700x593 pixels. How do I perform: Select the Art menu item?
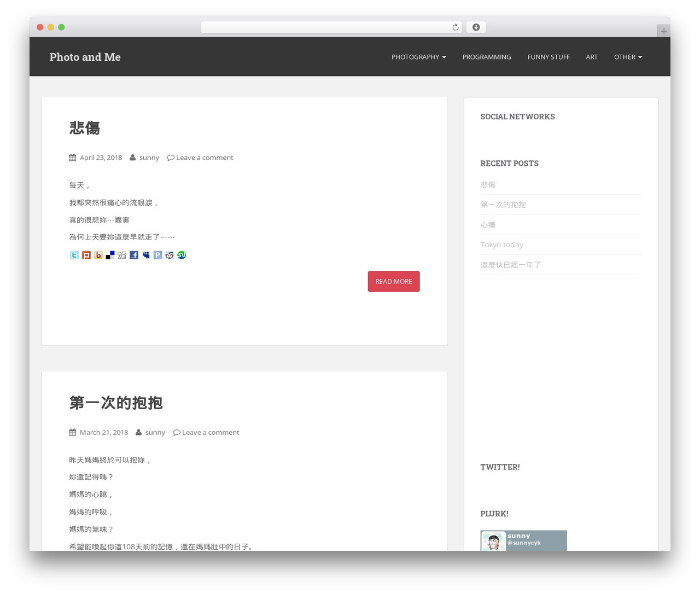pyautogui.click(x=592, y=57)
